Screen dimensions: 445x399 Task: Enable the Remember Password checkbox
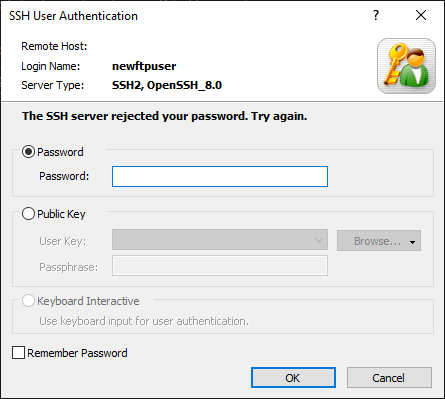(x=18, y=353)
